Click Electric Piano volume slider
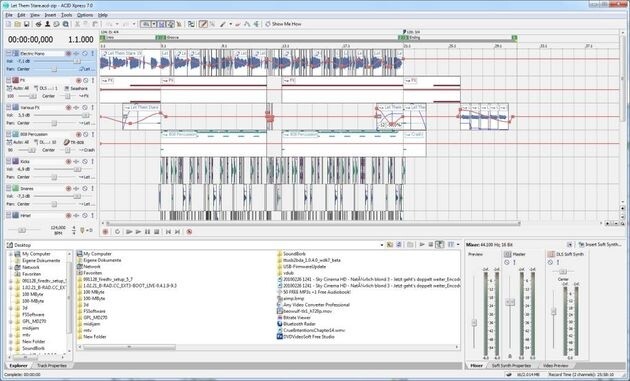 point(77,61)
